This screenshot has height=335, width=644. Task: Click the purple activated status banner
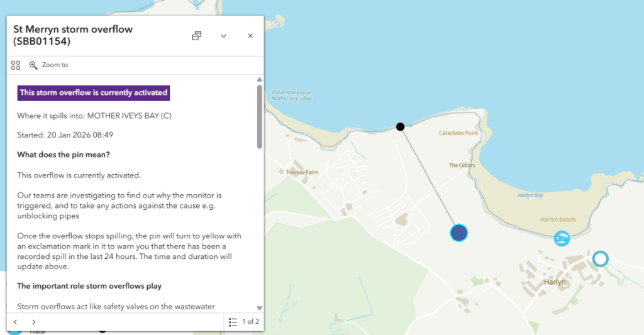(94, 92)
